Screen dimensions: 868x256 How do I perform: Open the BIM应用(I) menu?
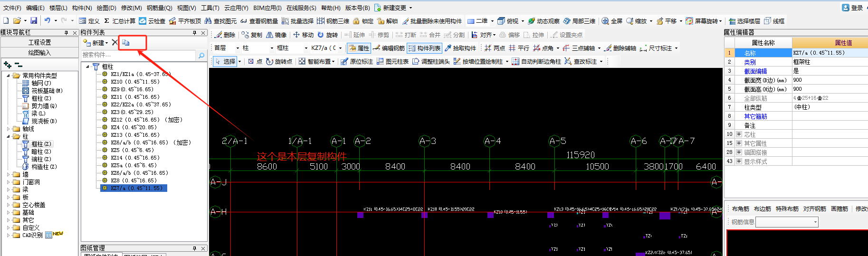click(267, 8)
